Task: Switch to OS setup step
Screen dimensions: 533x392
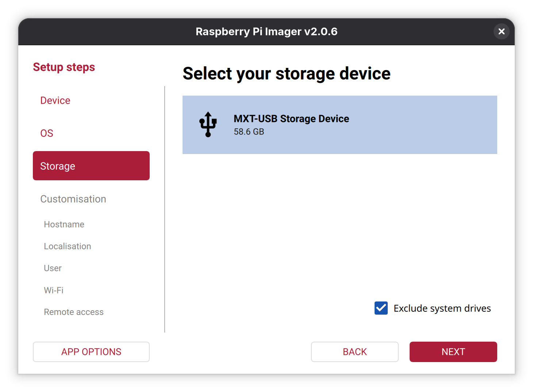Action: click(x=47, y=133)
